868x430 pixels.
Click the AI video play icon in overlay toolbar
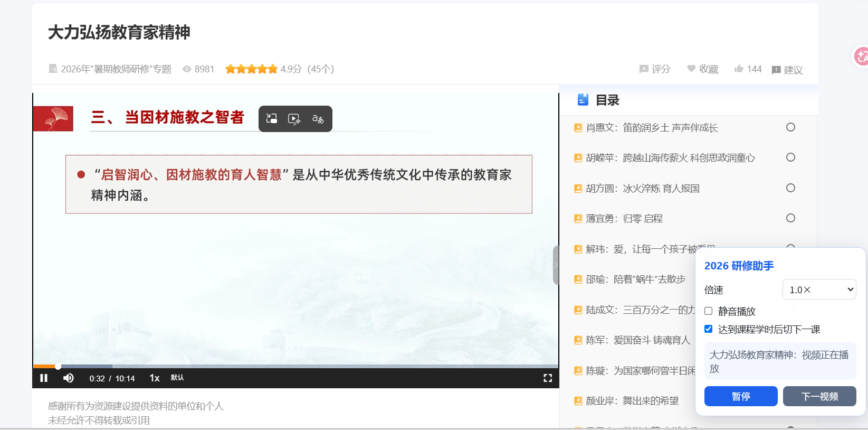(294, 119)
